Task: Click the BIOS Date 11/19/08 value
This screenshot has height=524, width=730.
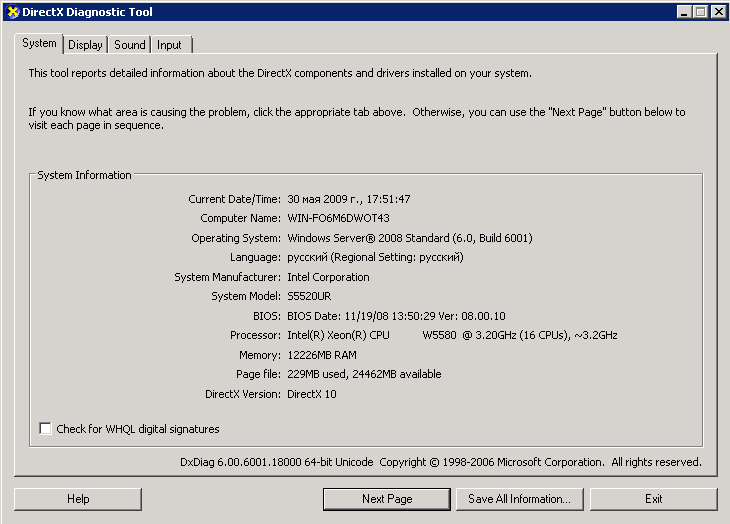Action: click(x=396, y=316)
